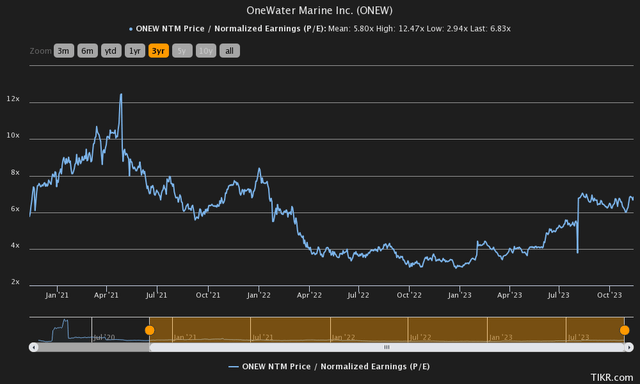Click the 6x y-axis label
The image size is (640, 384).
(15, 209)
